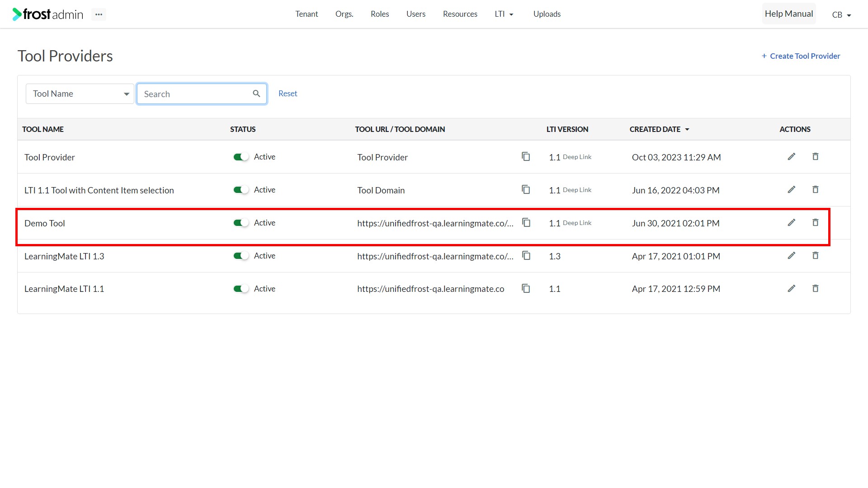Click the Tool Domain cell text
The image size is (868, 488).
381,190
